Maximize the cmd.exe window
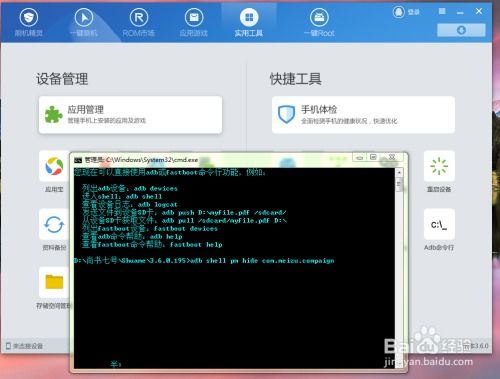Image resolution: width=500 pixels, height=379 pixels. tap(373, 157)
